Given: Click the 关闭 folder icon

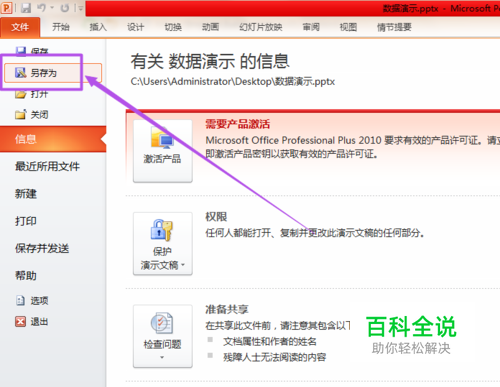Looking at the screenshot, I should [x=21, y=115].
